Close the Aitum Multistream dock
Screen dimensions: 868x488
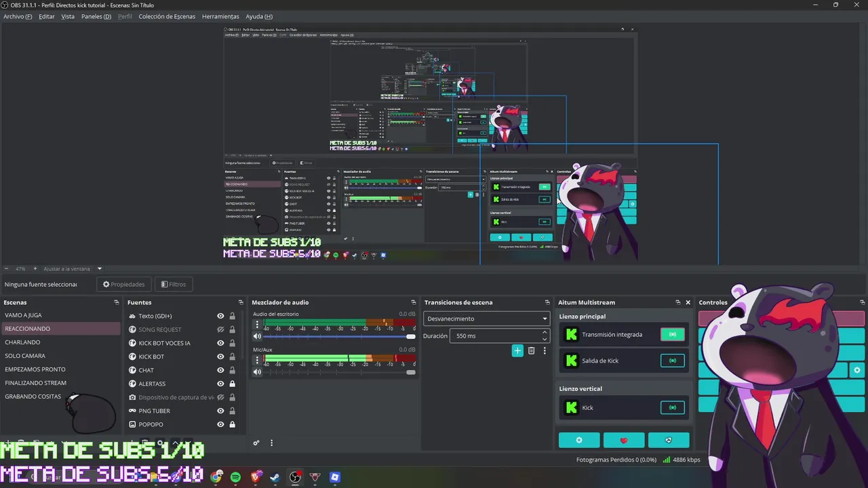coord(688,302)
